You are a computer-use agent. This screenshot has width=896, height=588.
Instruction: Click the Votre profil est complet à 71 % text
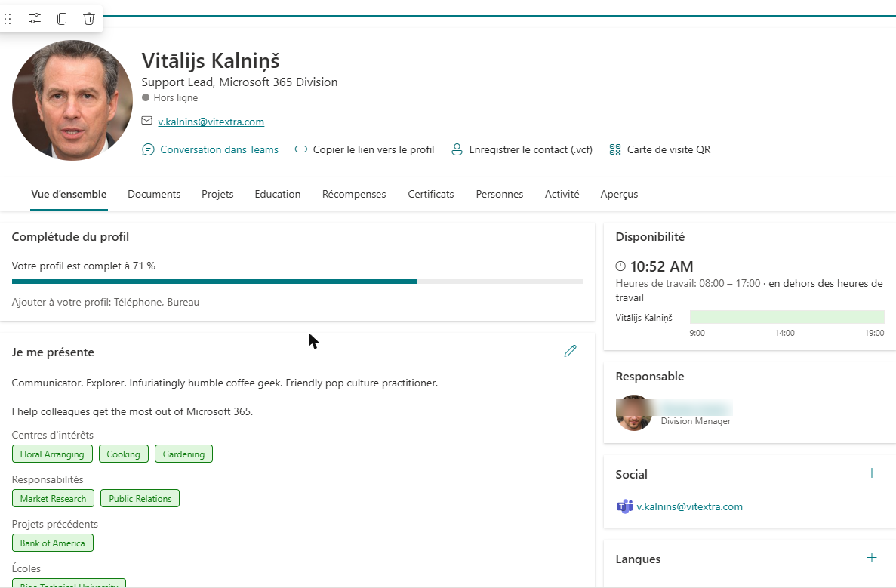(84, 266)
